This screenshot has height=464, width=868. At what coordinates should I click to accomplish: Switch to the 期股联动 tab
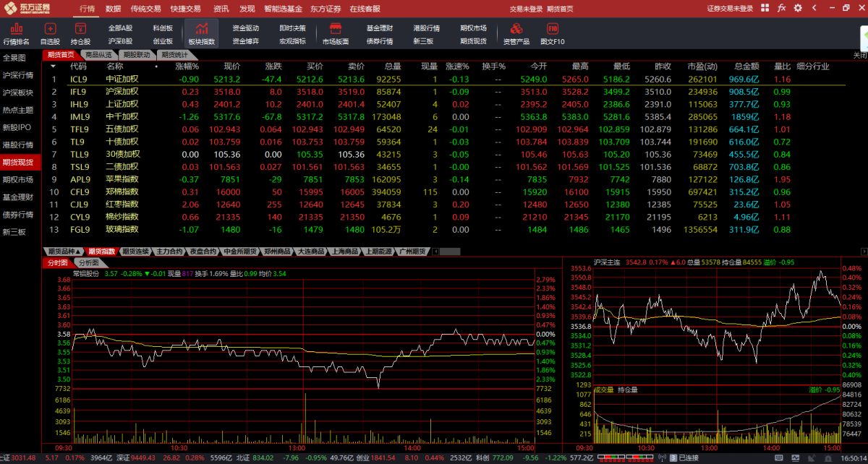click(x=136, y=55)
